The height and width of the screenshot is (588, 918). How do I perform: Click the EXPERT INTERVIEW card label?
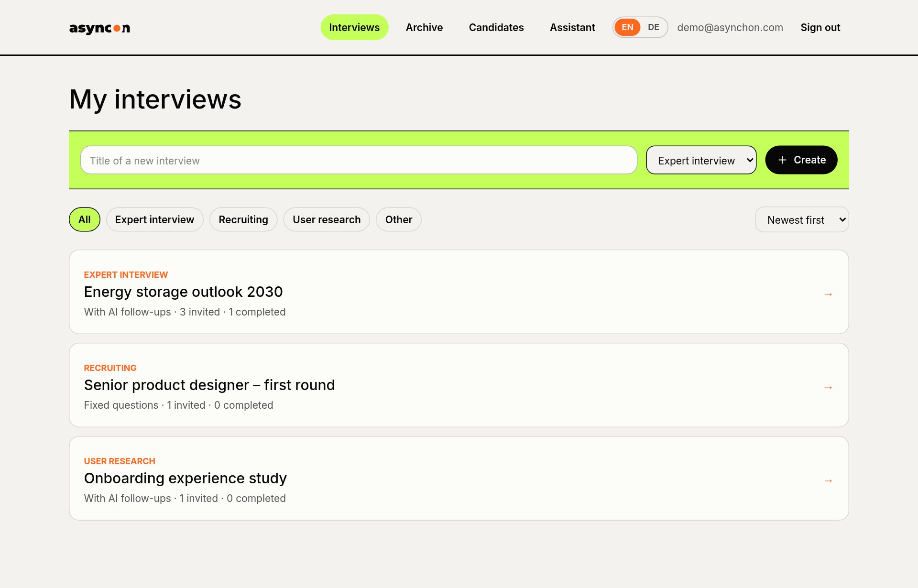(126, 275)
